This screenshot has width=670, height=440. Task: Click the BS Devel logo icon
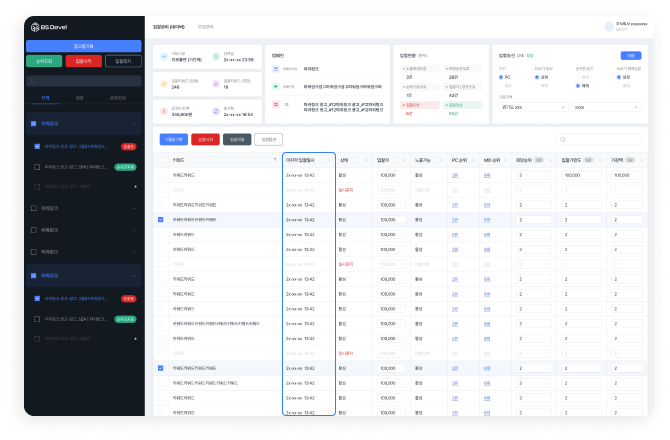pos(35,27)
